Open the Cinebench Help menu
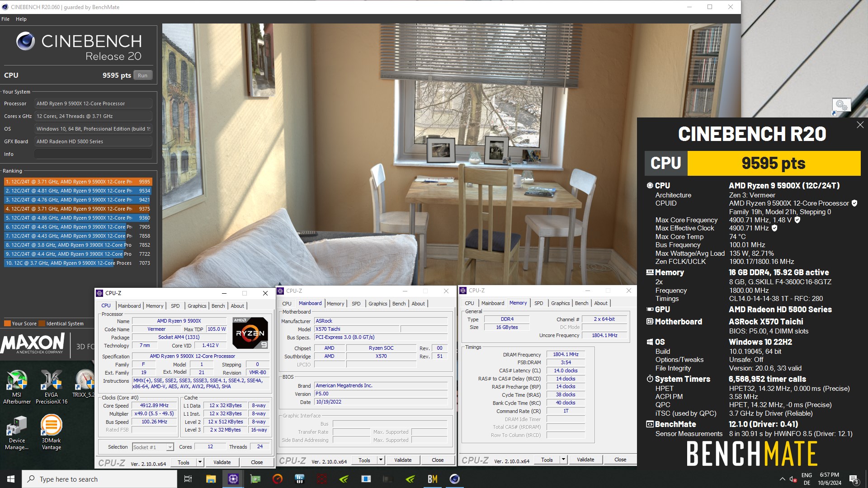Viewport: 868px width, 488px height. click(x=21, y=19)
